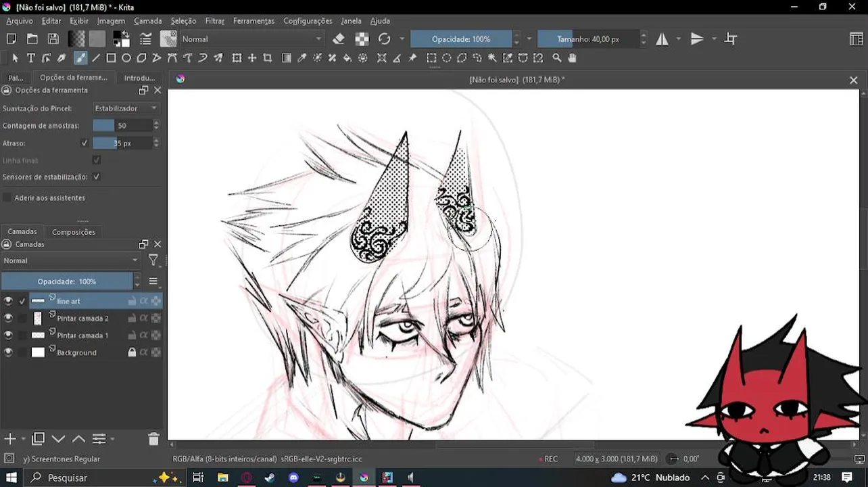Open the foreground/background color swatch
The width and height of the screenshot is (868, 487).
click(x=121, y=39)
